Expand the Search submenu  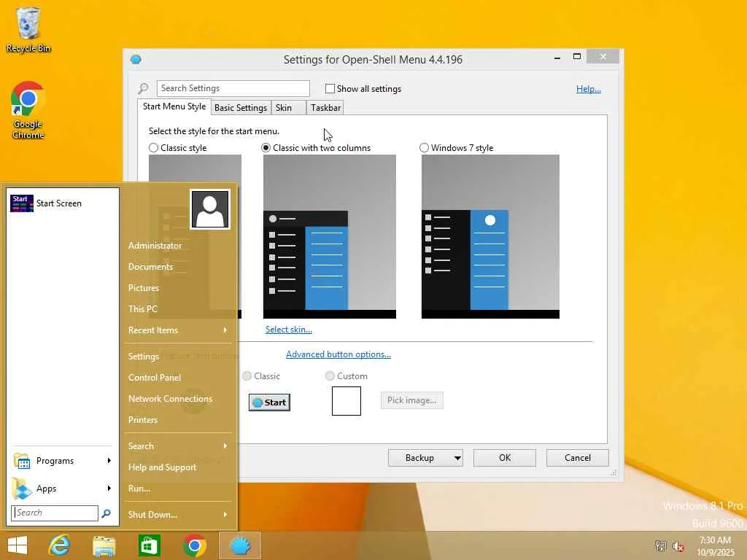click(x=225, y=446)
